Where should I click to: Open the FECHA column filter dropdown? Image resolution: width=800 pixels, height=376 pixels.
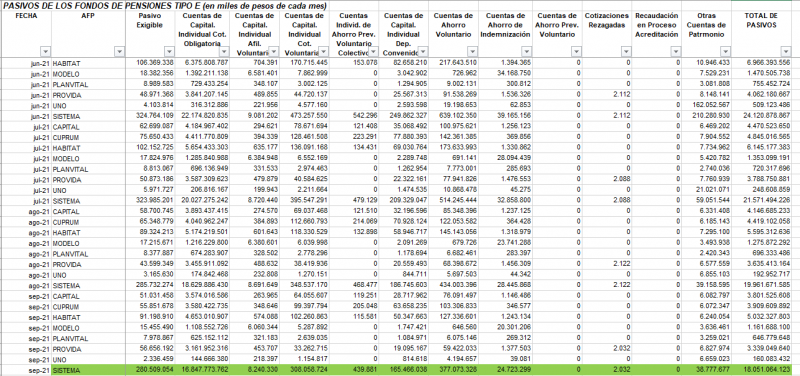click(x=45, y=52)
